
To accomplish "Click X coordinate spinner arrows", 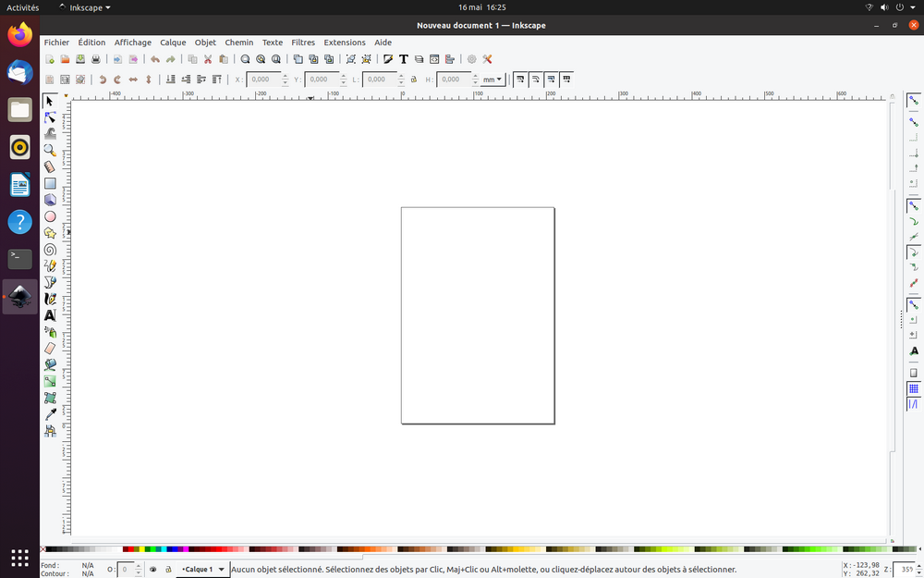I will pos(286,79).
